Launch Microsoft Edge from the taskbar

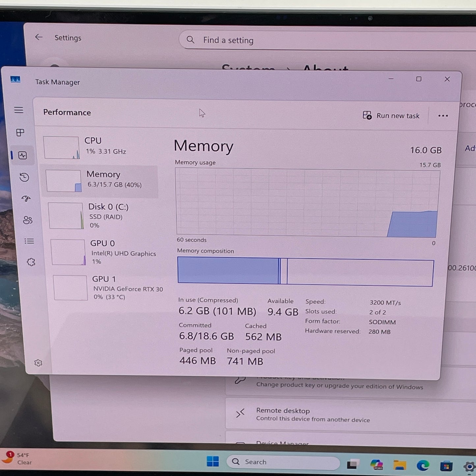pos(423,465)
